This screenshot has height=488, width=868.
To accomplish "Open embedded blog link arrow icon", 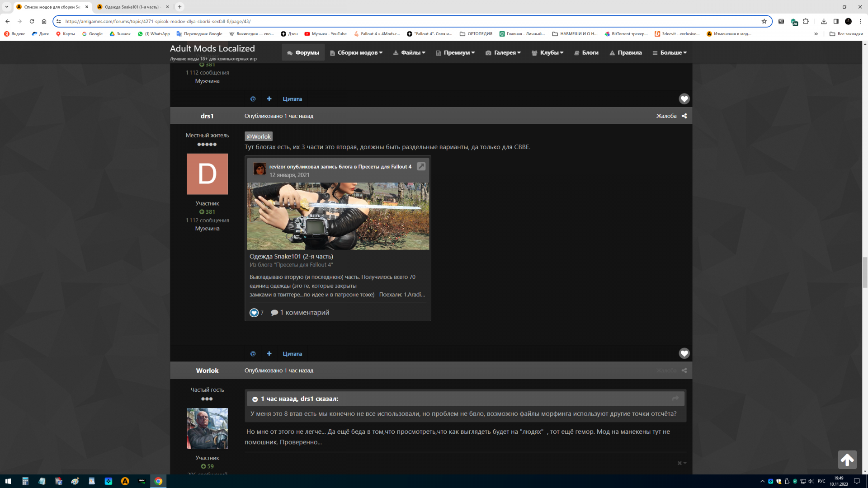I will [421, 166].
